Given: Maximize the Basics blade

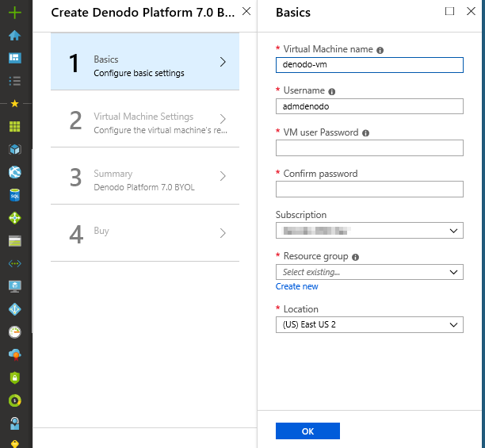Looking at the screenshot, I should point(449,11).
